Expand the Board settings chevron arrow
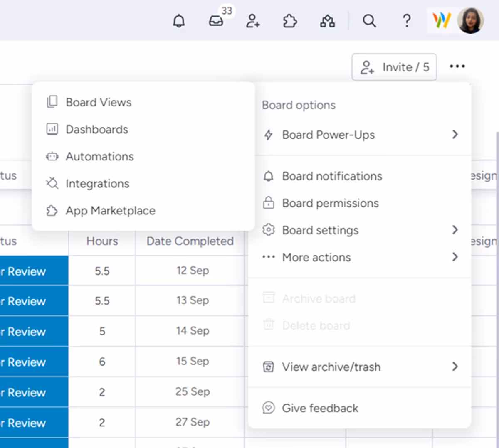Image resolution: width=499 pixels, height=448 pixels. click(455, 230)
